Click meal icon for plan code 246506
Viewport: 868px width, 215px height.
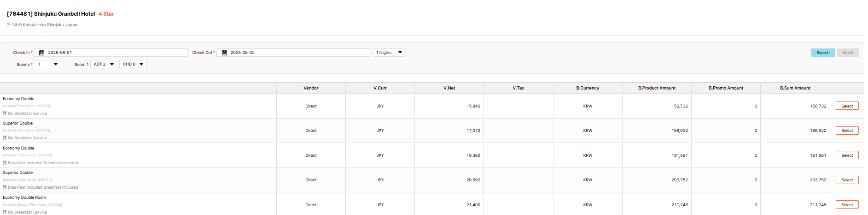click(x=5, y=163)
